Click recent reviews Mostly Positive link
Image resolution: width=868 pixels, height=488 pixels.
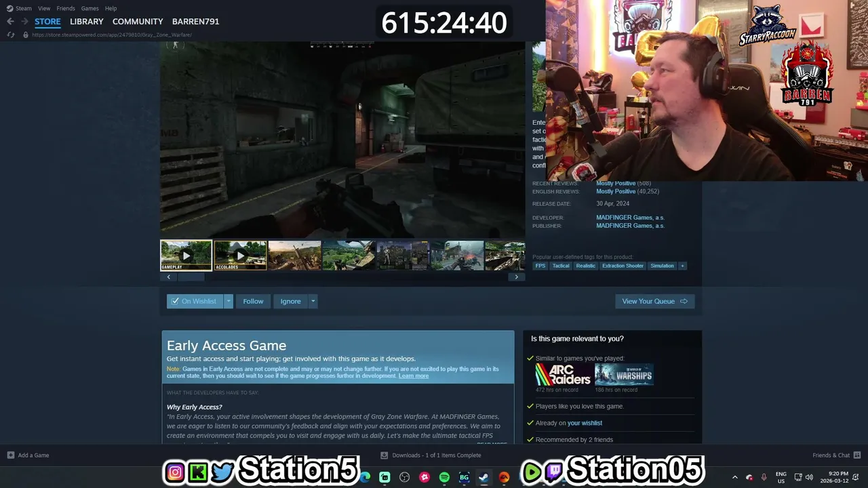616,183
